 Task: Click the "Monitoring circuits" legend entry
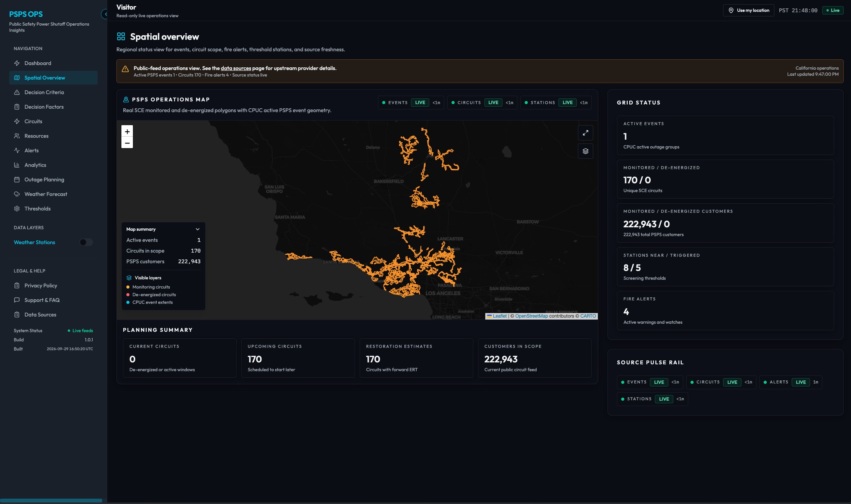[148, 287]
